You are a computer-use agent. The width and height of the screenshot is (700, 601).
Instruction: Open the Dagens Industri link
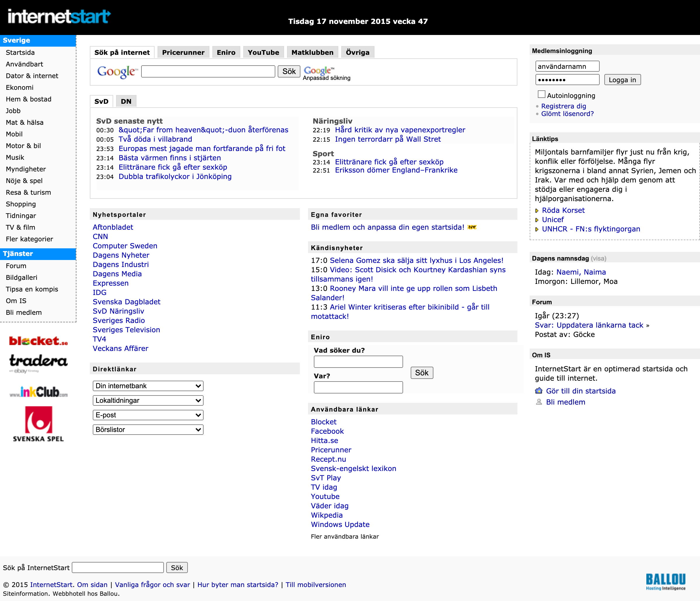coord(121,264)
